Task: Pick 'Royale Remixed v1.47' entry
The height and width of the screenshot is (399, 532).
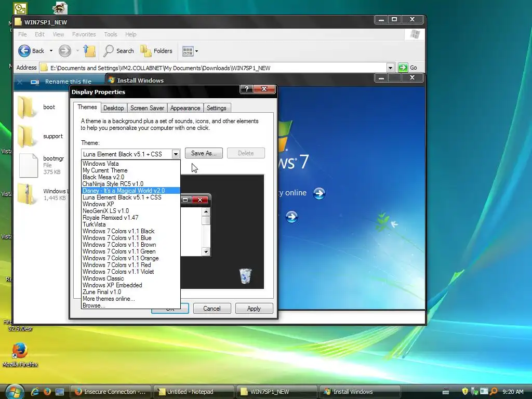Action: tap(130, 218)
